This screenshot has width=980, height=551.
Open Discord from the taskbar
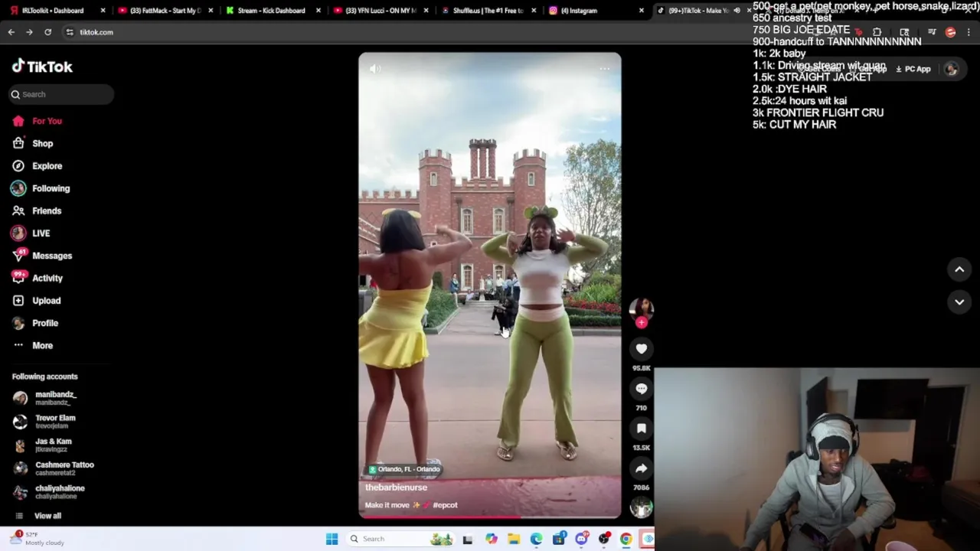tap(581, 539)
